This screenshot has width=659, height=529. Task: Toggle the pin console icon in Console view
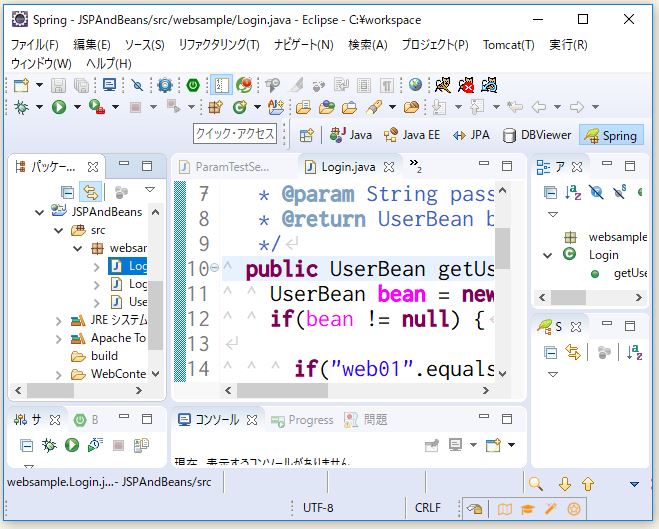coord(432,445)
